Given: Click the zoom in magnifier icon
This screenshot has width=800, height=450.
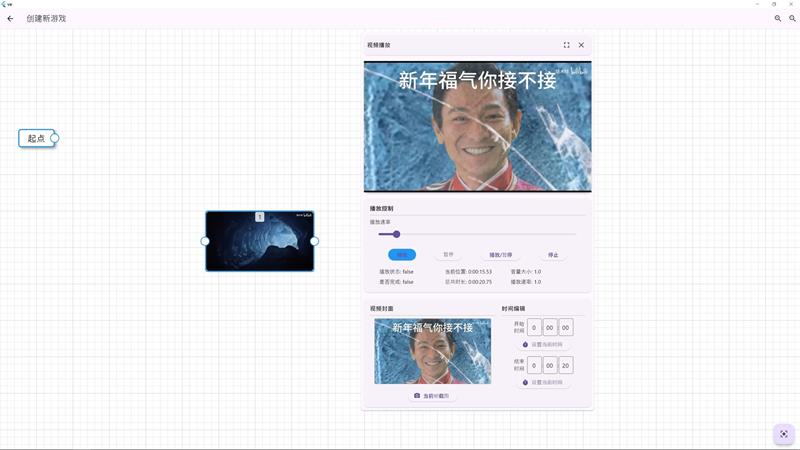Looking at the screenshot, I should pos(778,18).
